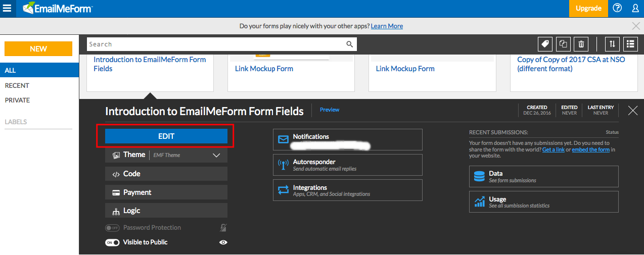Toggle Visible to Public switch
Screen dimensions: 644x255
pyautogui.click(x=112, y=242)
